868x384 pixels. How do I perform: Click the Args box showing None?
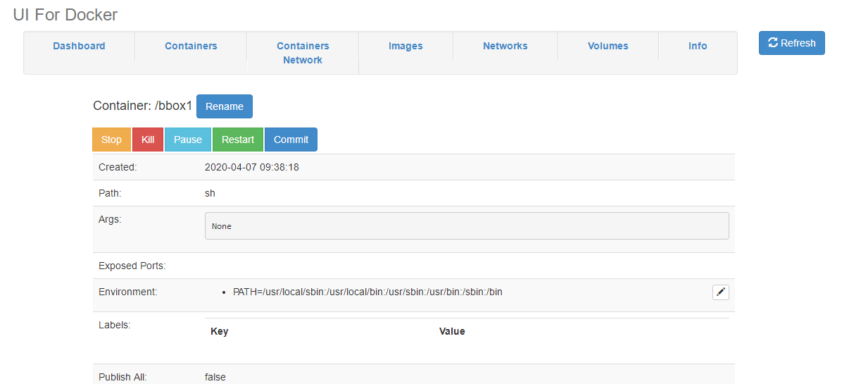pyautogui.click(x=466, y=226)
